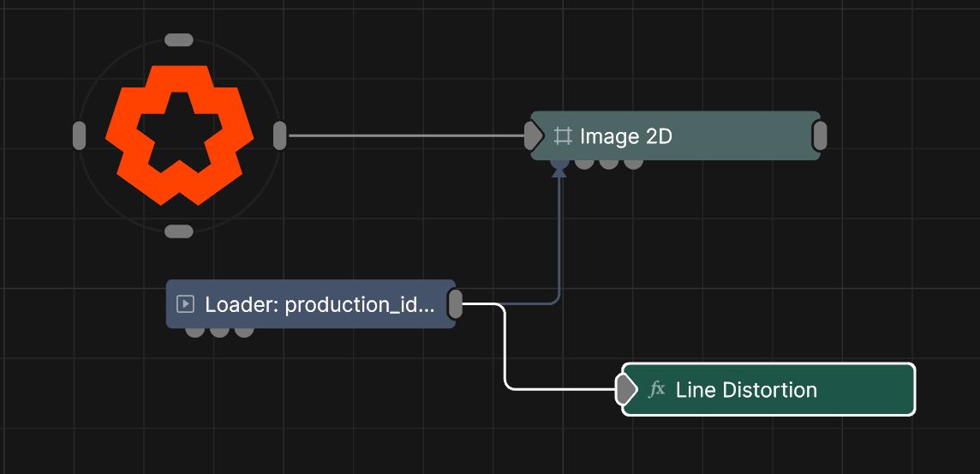Select the Loader: production_id node

(x=311, y=304)
